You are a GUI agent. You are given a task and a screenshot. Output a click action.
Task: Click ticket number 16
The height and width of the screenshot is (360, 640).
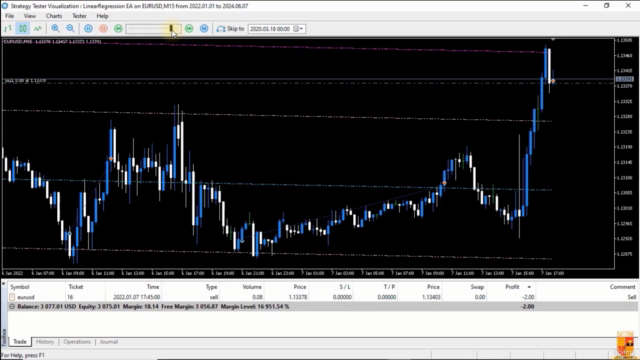[70, 297]
